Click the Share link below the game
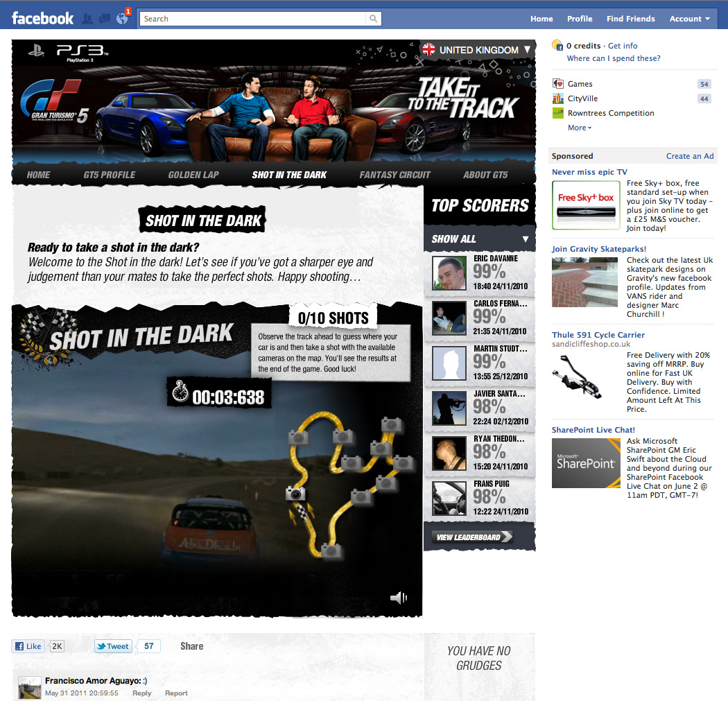 point(192,646)
